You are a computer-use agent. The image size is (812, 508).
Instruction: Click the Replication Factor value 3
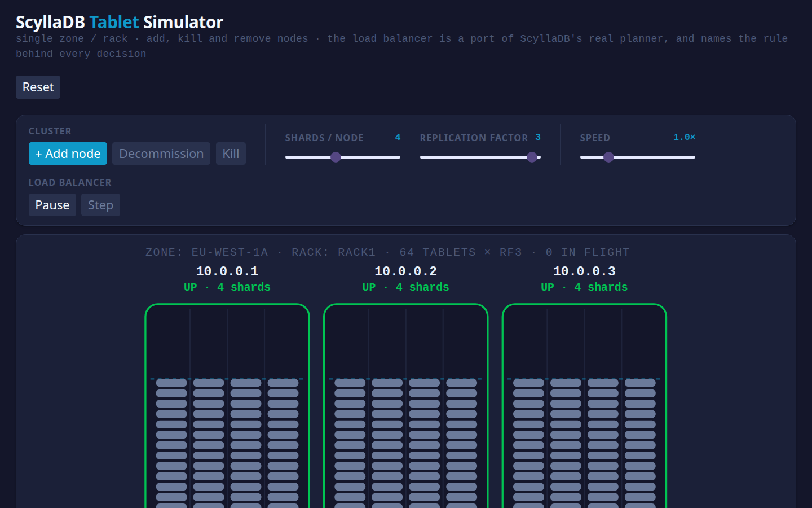[x=538, y=137]
